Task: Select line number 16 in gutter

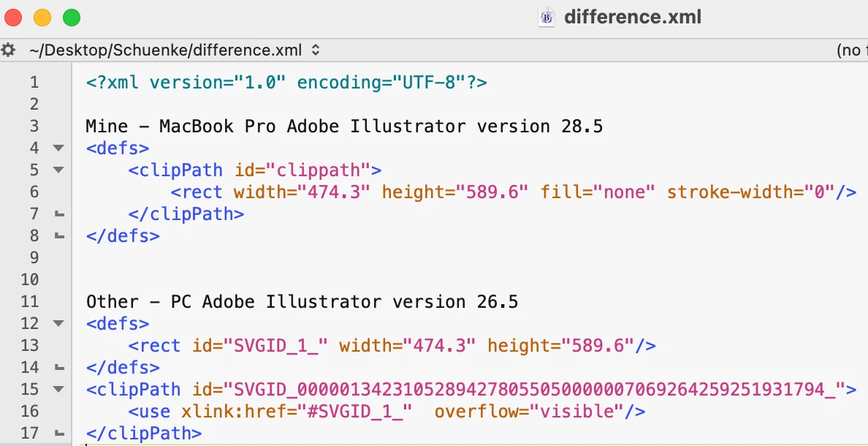Action: (30, 412)
